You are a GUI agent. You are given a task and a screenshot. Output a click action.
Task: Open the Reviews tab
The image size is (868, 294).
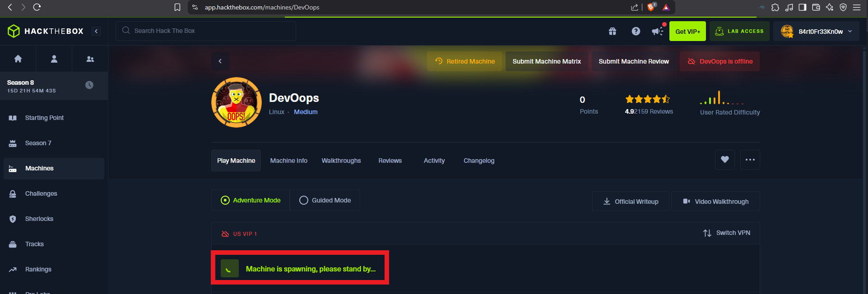click(x=390, y=161)
